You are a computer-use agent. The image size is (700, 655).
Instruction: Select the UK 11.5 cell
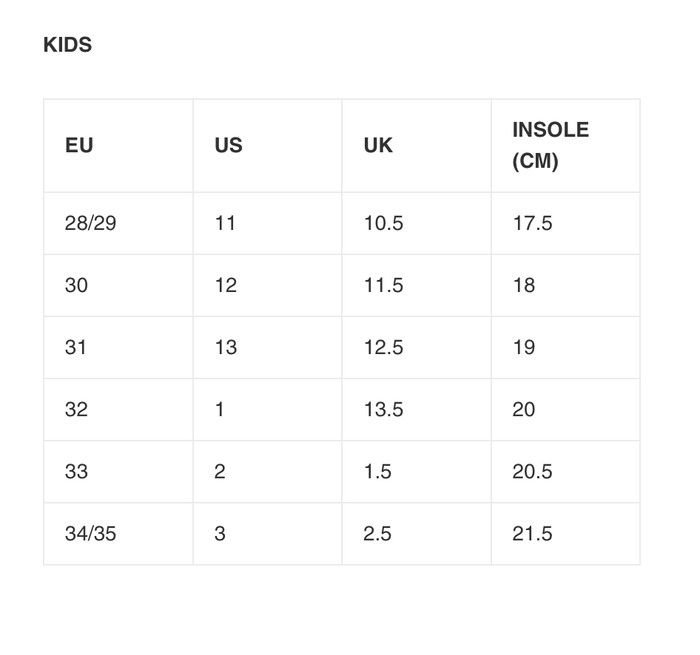[x=417, y=285]
